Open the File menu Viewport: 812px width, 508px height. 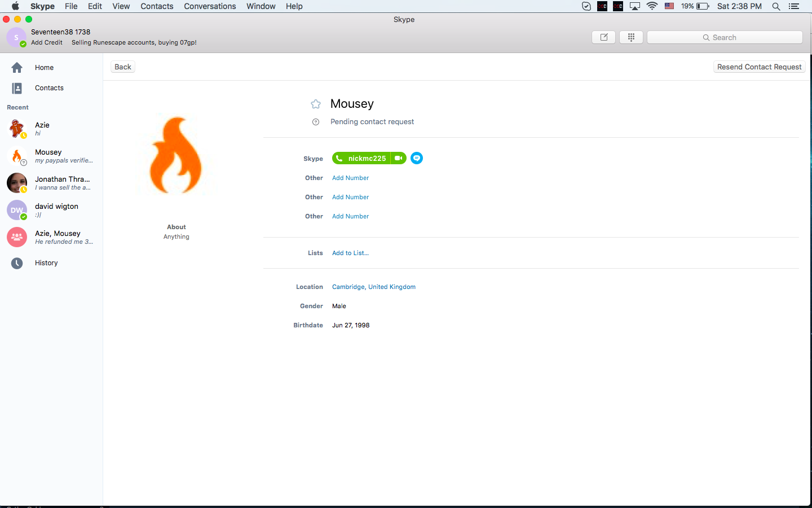point(71,6)
